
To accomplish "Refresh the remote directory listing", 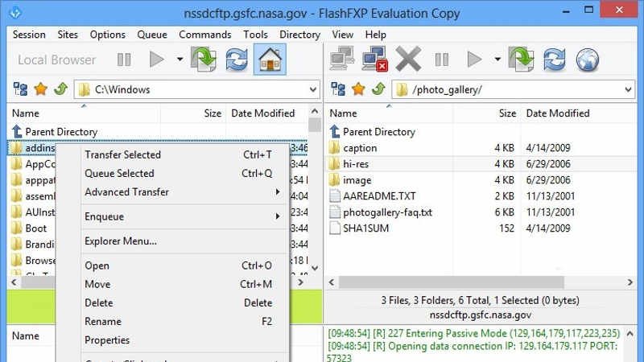I will [x=555, y=60].
